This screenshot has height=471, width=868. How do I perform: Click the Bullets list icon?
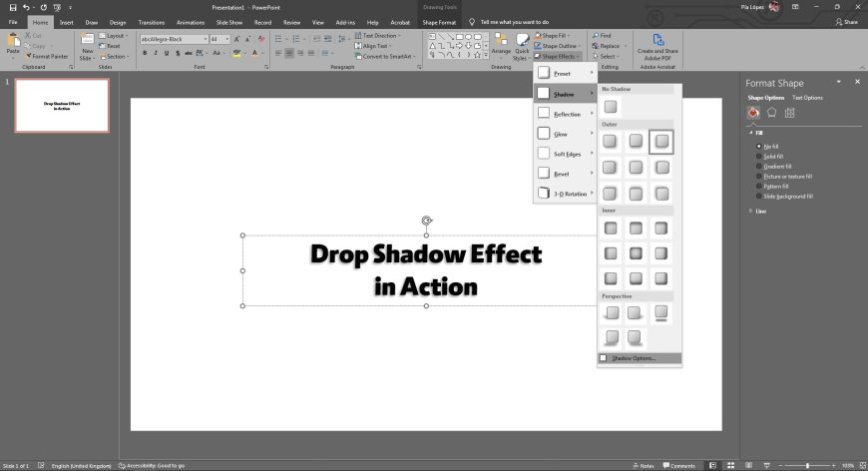click(x=278, y=39)
